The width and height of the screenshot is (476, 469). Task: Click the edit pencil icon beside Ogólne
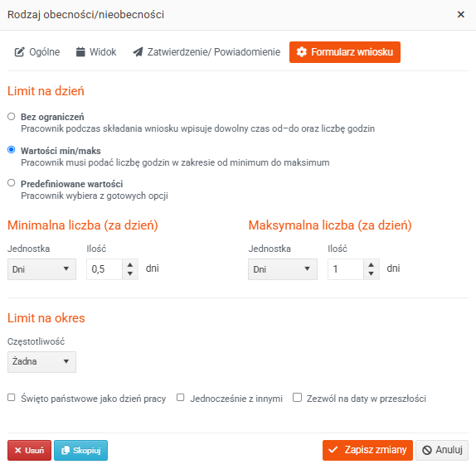tap(19, 52)
